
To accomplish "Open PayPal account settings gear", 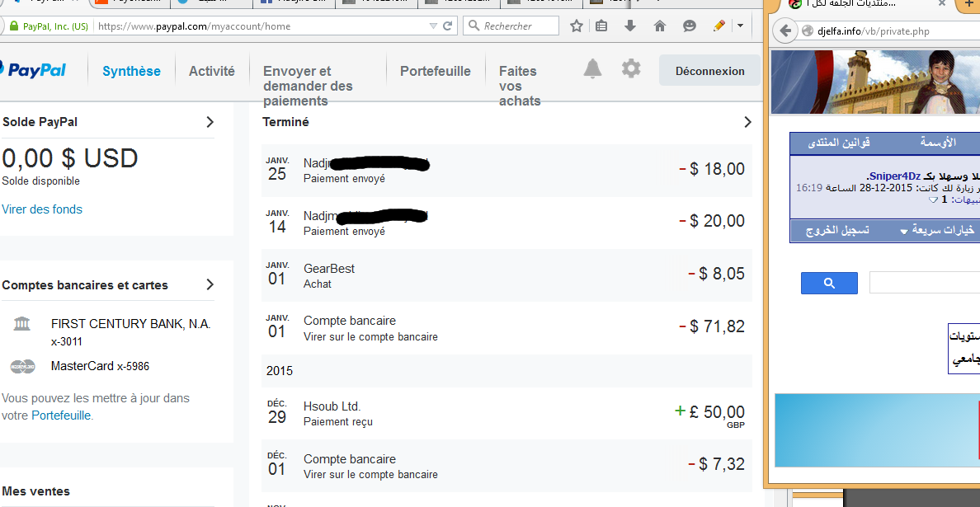I will pos(631,68).
